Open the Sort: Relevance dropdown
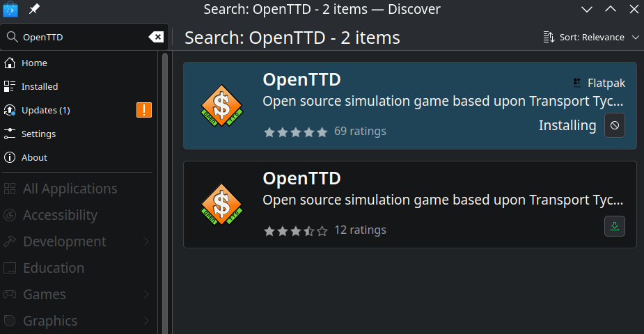This screenshot has height=334, width=644. 591,38
